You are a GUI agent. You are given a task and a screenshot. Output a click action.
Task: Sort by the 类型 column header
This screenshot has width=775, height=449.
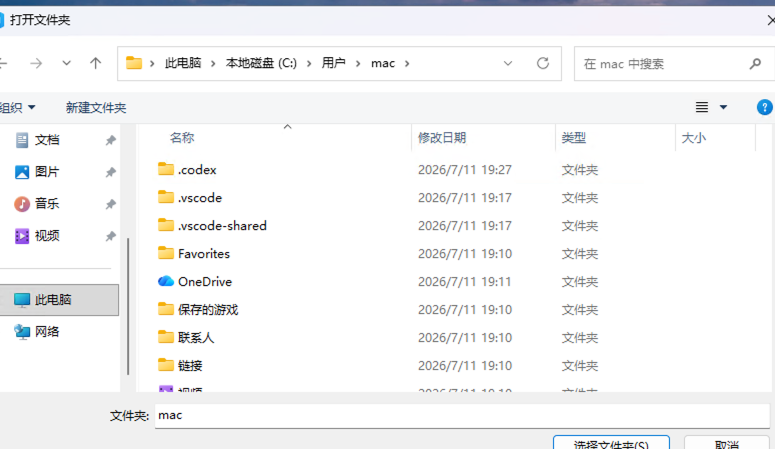pyautogui.click(x=574, y=137)
